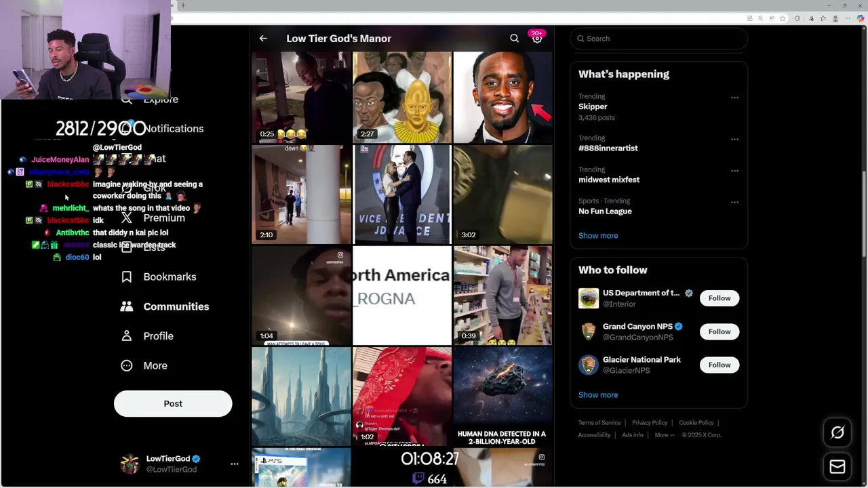Follow Grand Canyon NPS
Viewport: 868px width, 488px height.
coord(719,331)
